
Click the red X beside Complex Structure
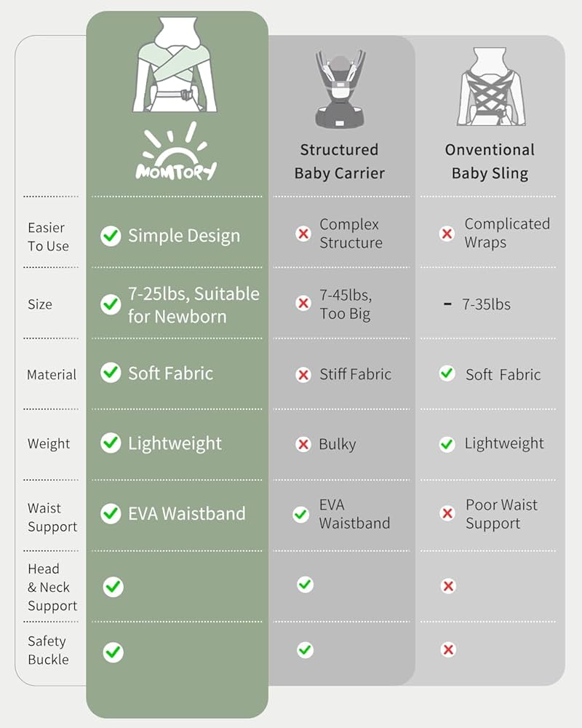tap(303, 234)
